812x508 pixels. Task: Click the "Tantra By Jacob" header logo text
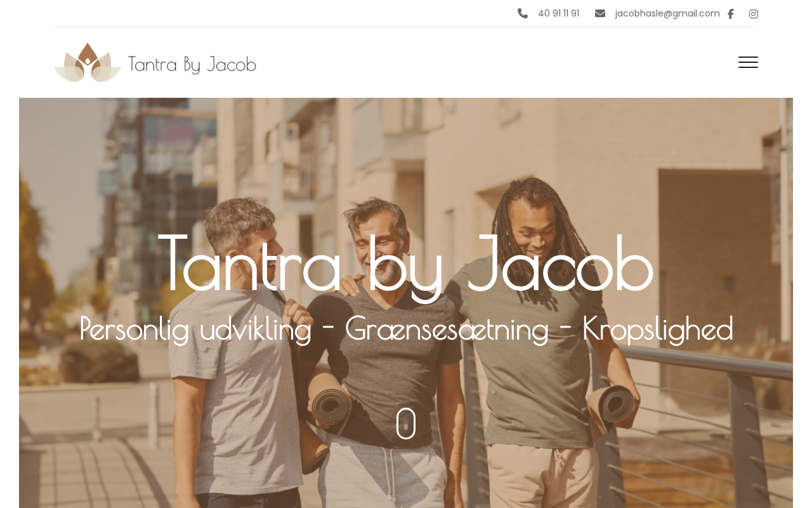[x=192, y=64]
